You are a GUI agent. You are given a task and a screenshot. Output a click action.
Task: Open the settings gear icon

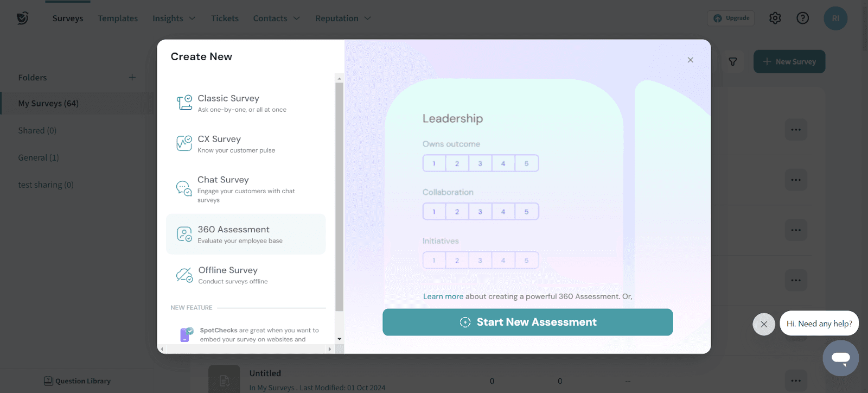tap(775, 18)
